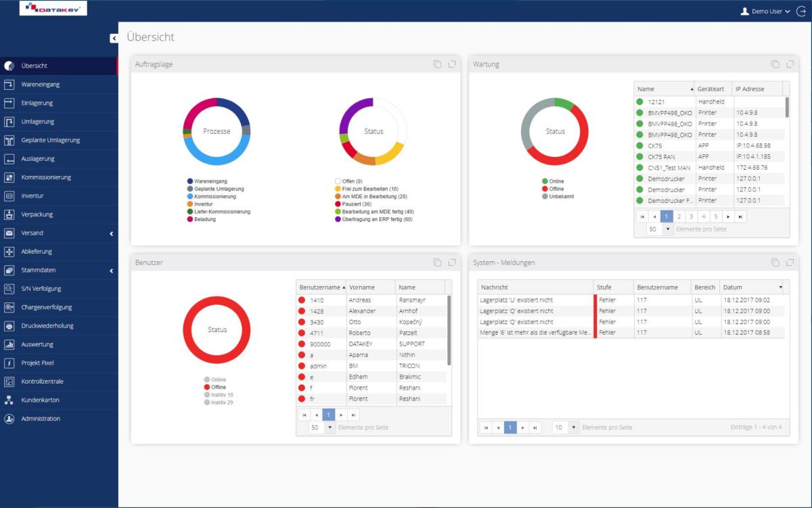Sort Benutzer table by Vorname
This screenshot has height=508, width=812.
[371, 287]
